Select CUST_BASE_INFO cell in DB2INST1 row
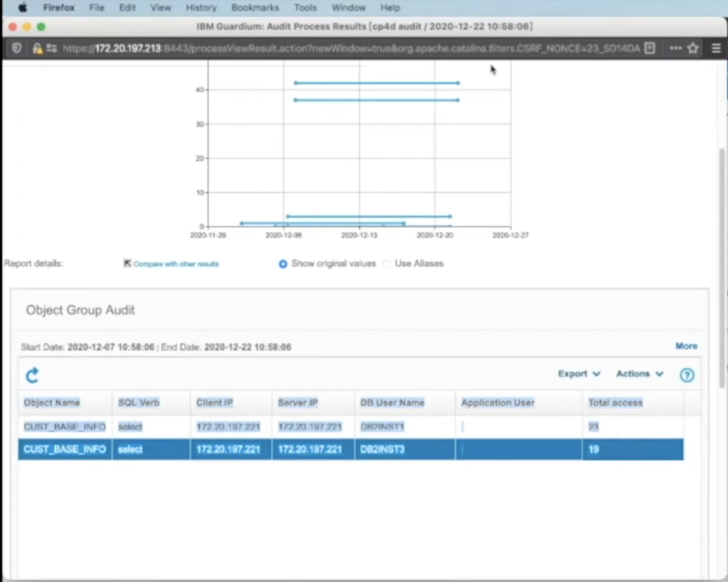 64,427
